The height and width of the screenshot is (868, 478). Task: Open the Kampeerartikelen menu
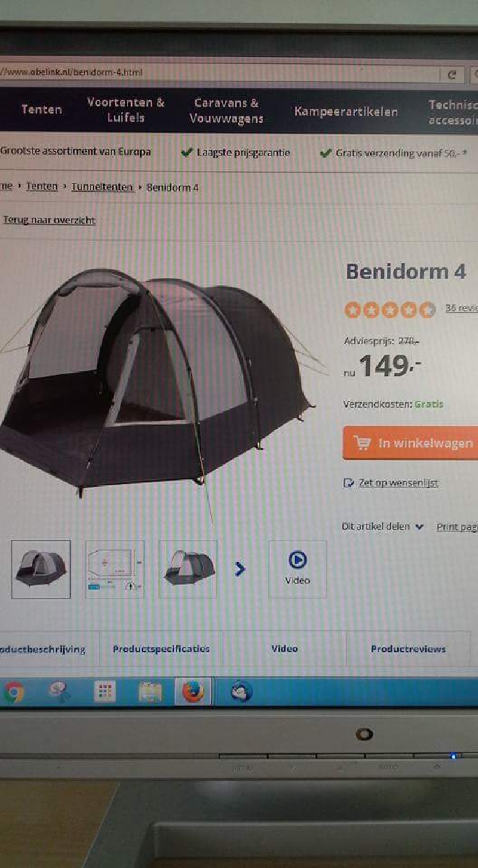pyautogui.click(x=346, y=112)
